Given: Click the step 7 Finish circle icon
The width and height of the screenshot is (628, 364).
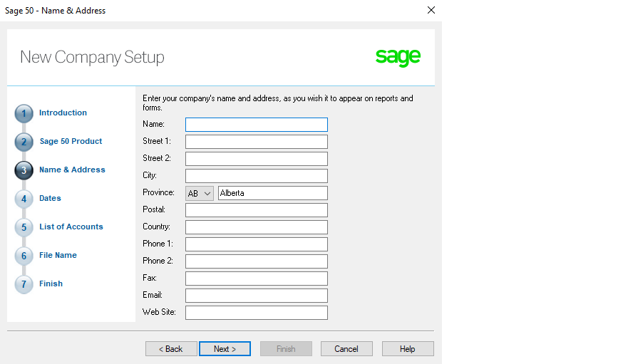Looking at the screenshot, I should [x=24, y=284].
